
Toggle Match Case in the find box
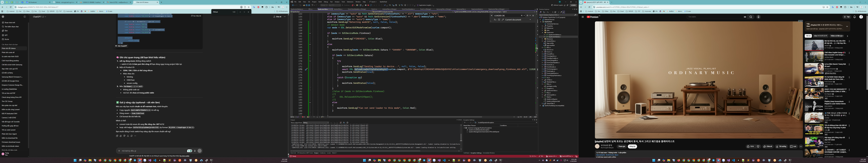[x=495, y=20]
